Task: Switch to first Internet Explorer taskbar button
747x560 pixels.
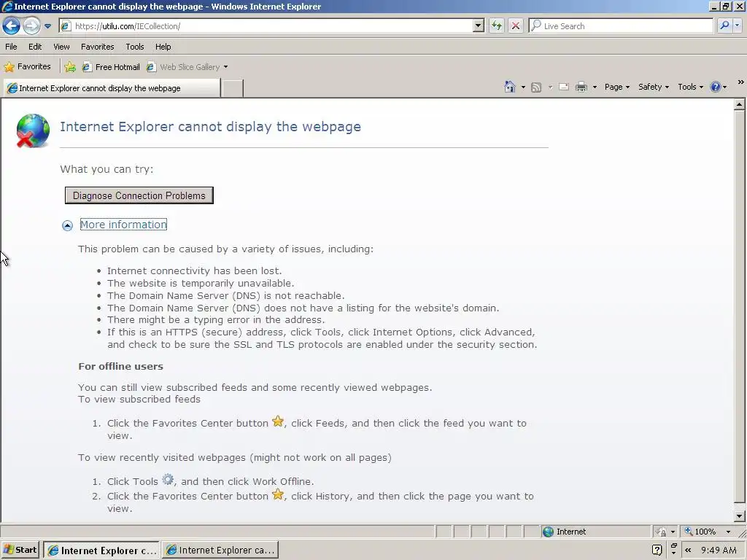Action: coord(101,550)
